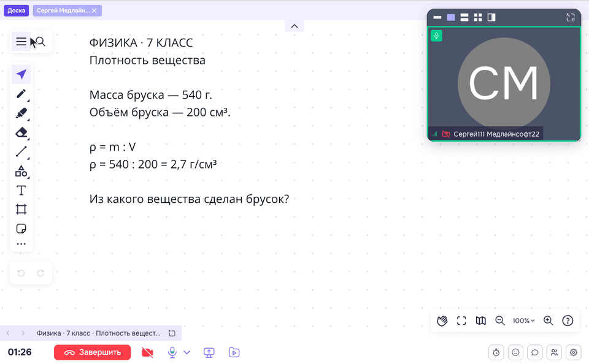Image resolution: width=589 pixels, height=364 pixels.
Task: Expand microphone options chevron
Action: click(187, 352)
